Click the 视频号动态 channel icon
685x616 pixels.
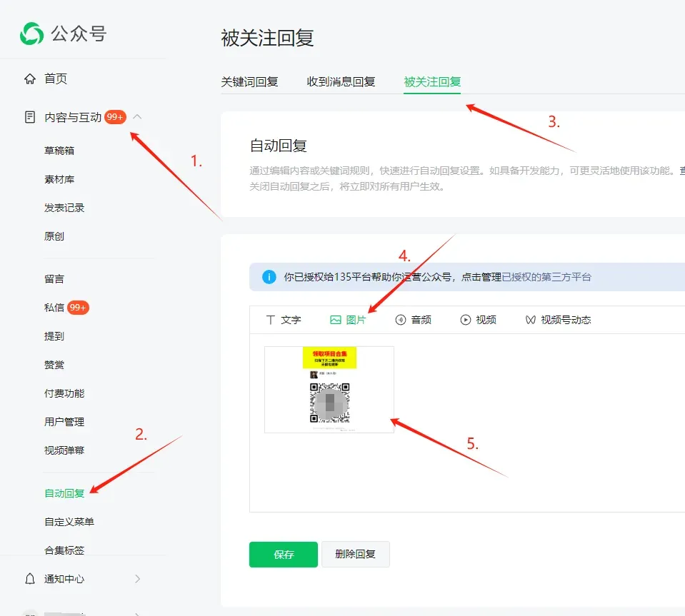click(x=530, y=320)
